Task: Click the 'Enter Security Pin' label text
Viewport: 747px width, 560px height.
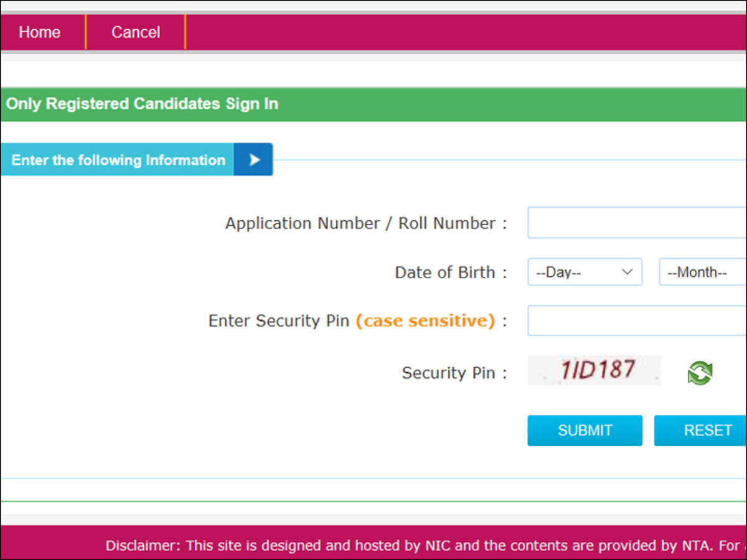Action: pos(278,321)
